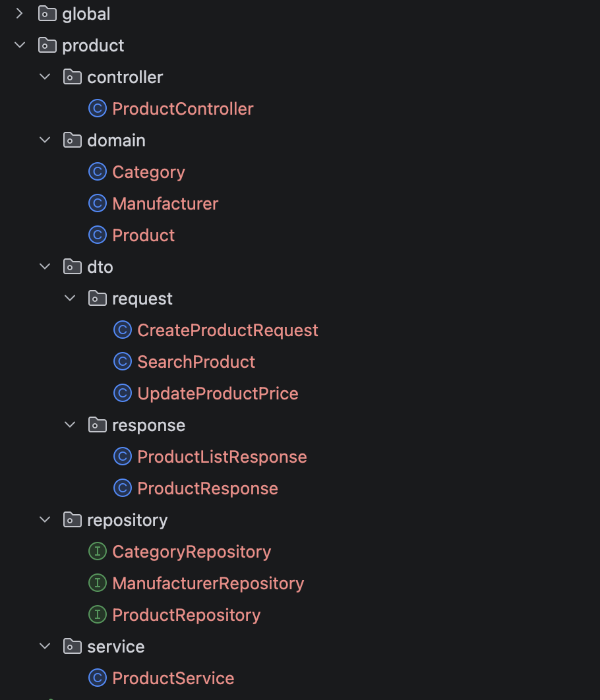
Task: Select the ProductResponse file
Action: click(x=208, y=488)
